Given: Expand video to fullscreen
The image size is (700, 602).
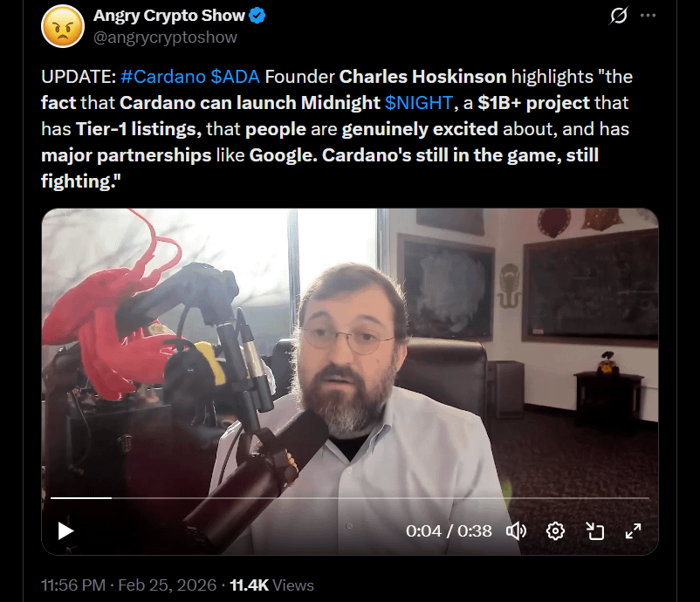Looking at the screenshot, I should pos(633,531).
